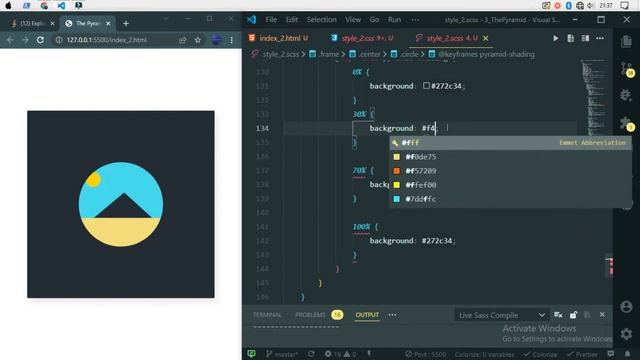Open the notifications bell in status bar
The height and width of the screenshot is (360, 640).
click(627, 353)
